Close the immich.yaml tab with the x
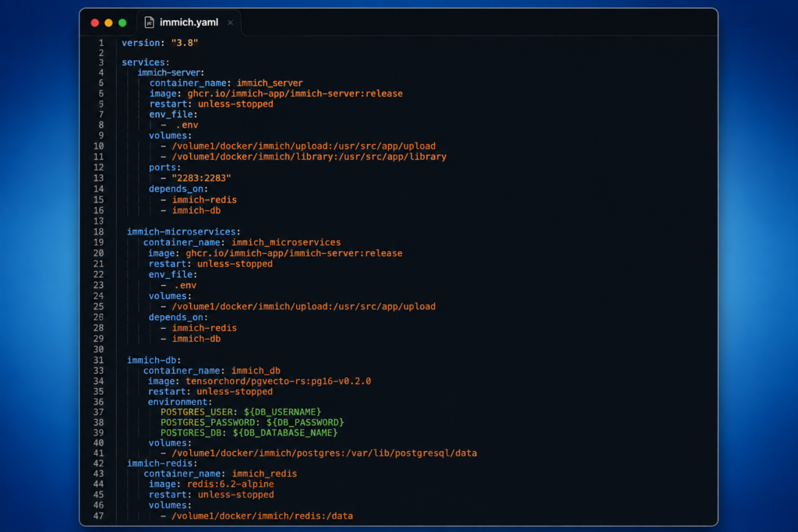The height and width of the screenshot is (532, 798). 230,23
